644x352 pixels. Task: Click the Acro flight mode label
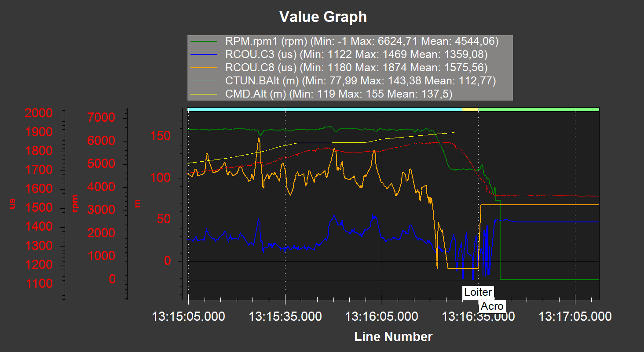coord(492,306)
